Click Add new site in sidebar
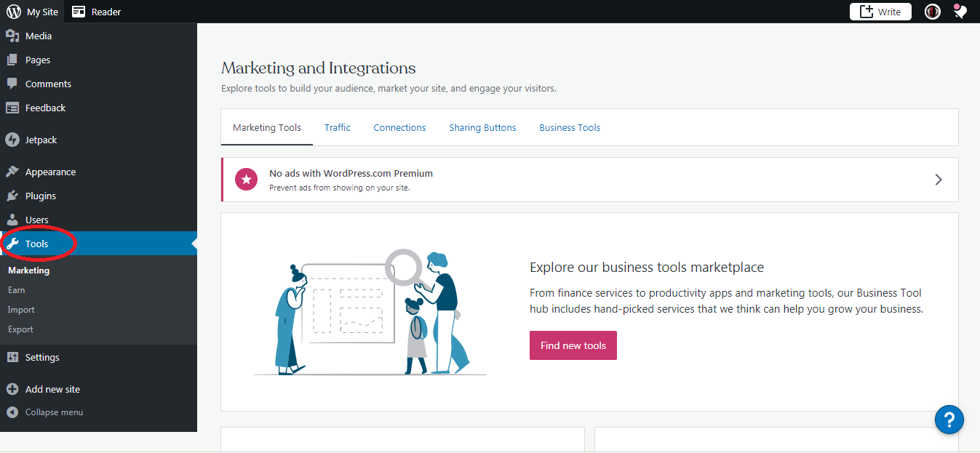980x453 pixels. pyautogui.click(x=52, y=390)
